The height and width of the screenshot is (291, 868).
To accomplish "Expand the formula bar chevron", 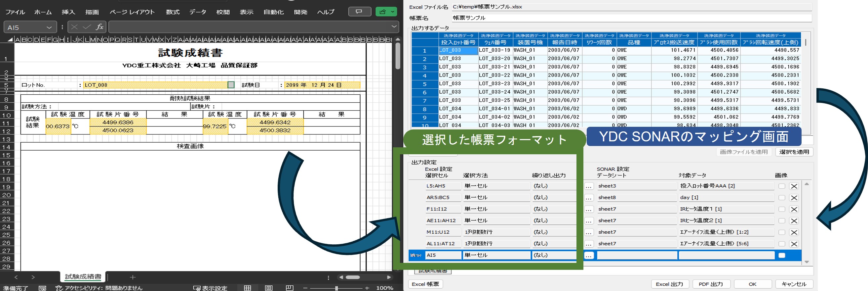I will pos(394,27).
